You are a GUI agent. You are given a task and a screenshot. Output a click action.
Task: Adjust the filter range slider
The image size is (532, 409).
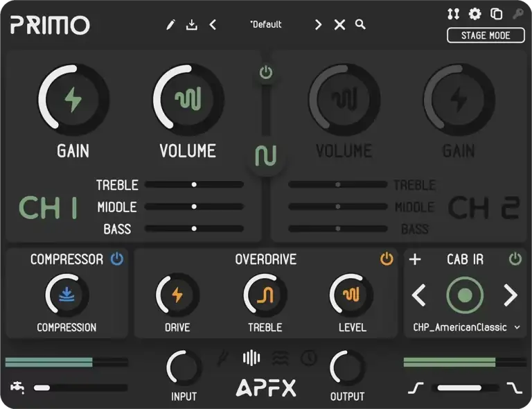[465, 388]
